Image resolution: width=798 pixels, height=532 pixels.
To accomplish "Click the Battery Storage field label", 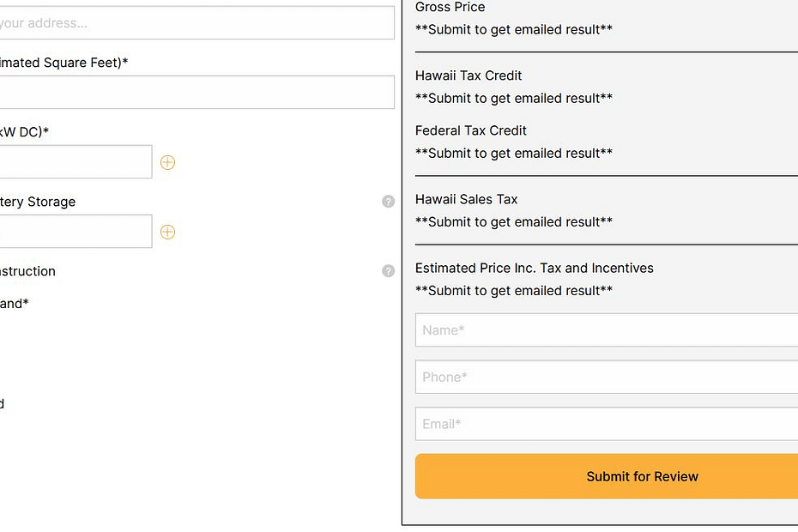I will pyautogui.click(x=38, y=202).
